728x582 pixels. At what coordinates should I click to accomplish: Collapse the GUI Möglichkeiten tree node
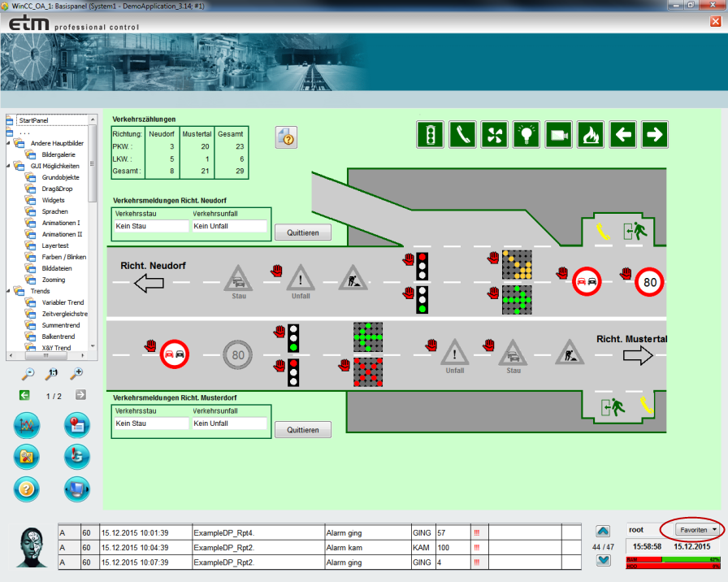pyautogui.click(x=8, y=166)
